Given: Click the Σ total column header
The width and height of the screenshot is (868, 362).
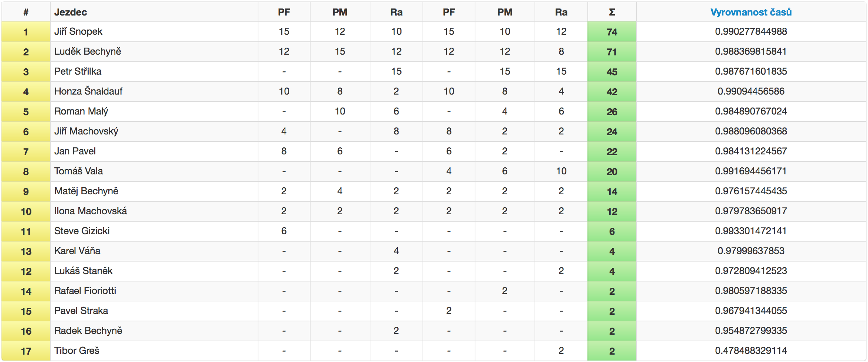Looking at the screenshot, I should (x=612, y=12).
